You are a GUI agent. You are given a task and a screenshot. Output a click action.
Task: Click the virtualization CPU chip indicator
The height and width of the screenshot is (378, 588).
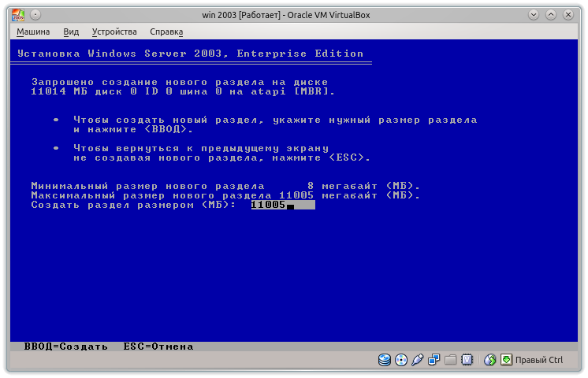click(x=467, y=360)
